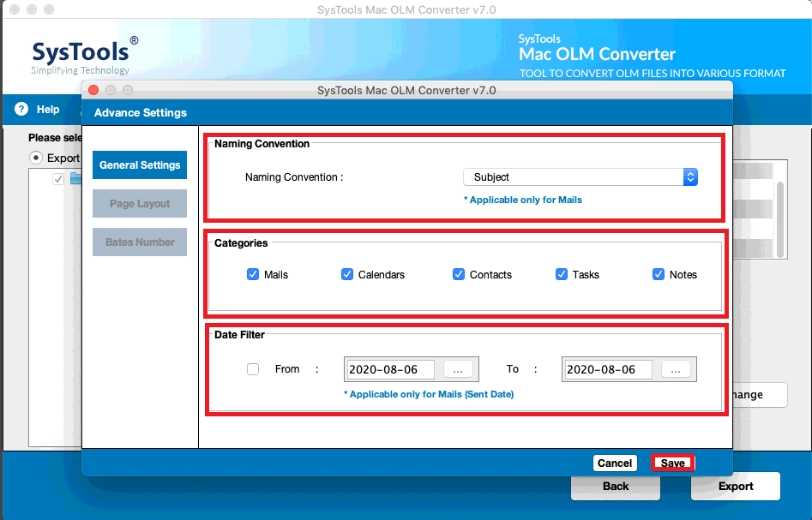Enable the Date Filter From checkbox
Screen dimensions: 812x520
click(x=253, y=369)
